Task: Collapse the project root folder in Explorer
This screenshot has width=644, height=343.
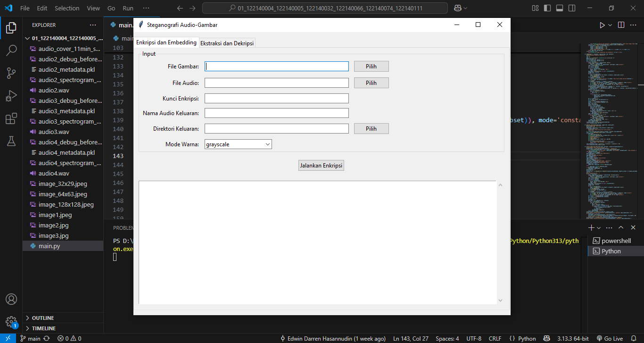Action: coord(63,38)
